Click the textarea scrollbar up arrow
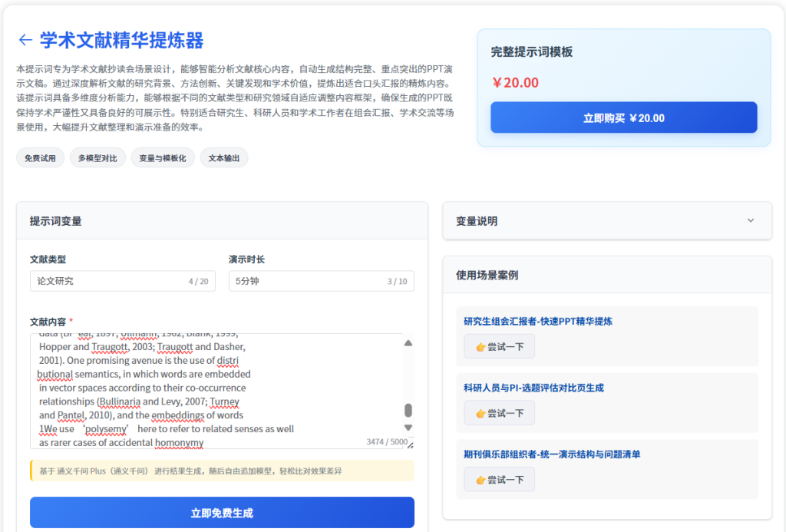Viewport: 786px width, 532px height. click(408, 343)
